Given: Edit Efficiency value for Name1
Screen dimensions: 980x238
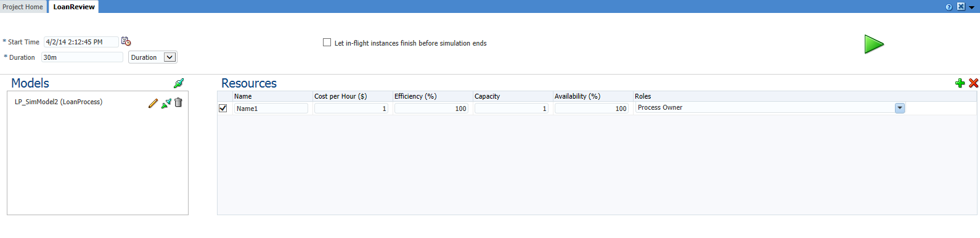Looking at the screenshot, I should [x=431, y=109].
